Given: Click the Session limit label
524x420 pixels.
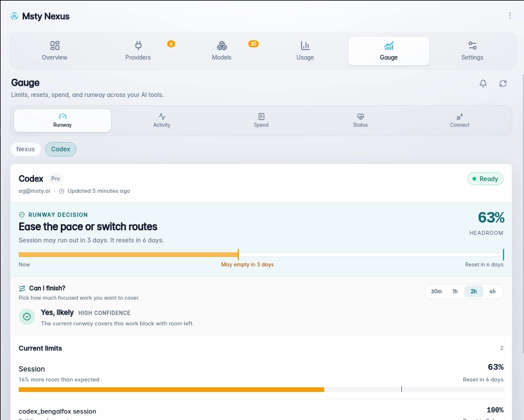Looking at the screenshot, I should [x=32, y=369].
